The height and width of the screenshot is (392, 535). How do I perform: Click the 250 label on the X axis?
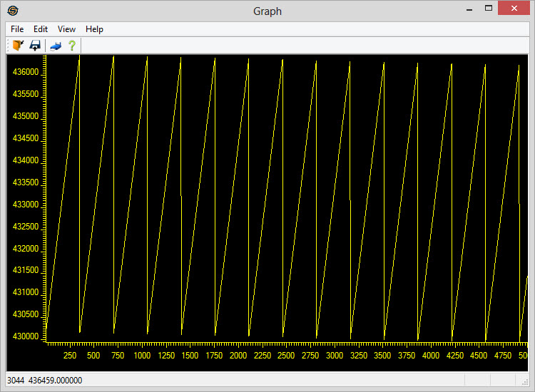(70, 356)
